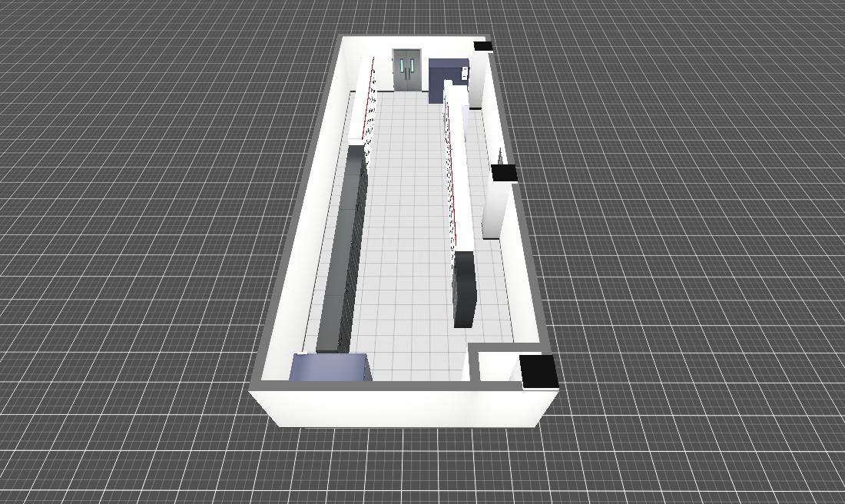845x504 pixels.
Task: Click the small red-marked panel on back wall
Action: (x=466, y=73)
